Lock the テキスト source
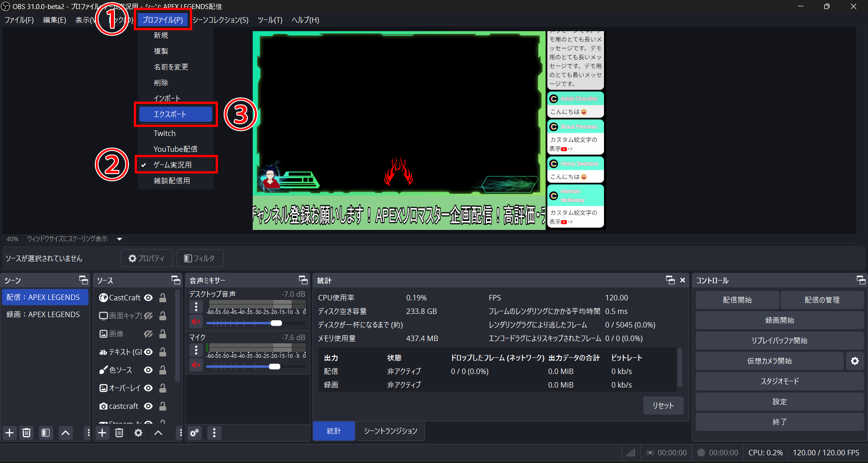The height and width of the screenshot is (463, 868). click(163, 352)
